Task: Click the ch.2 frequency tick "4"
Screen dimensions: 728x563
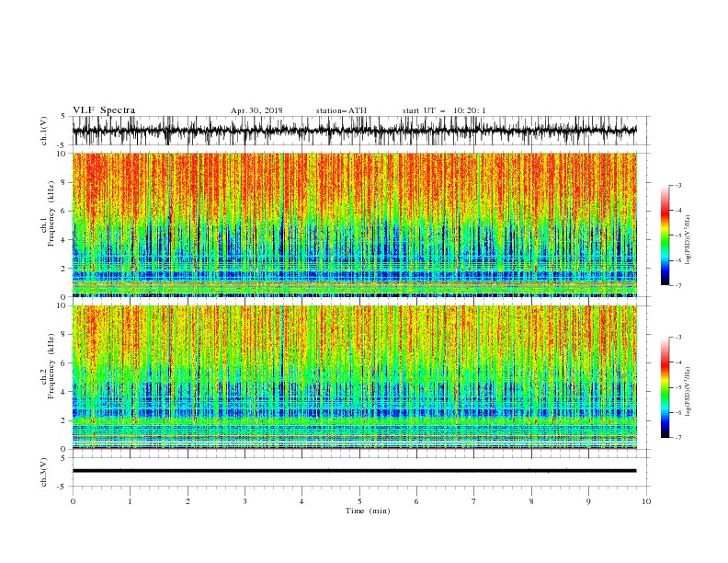Action: (x=64, y=392)
